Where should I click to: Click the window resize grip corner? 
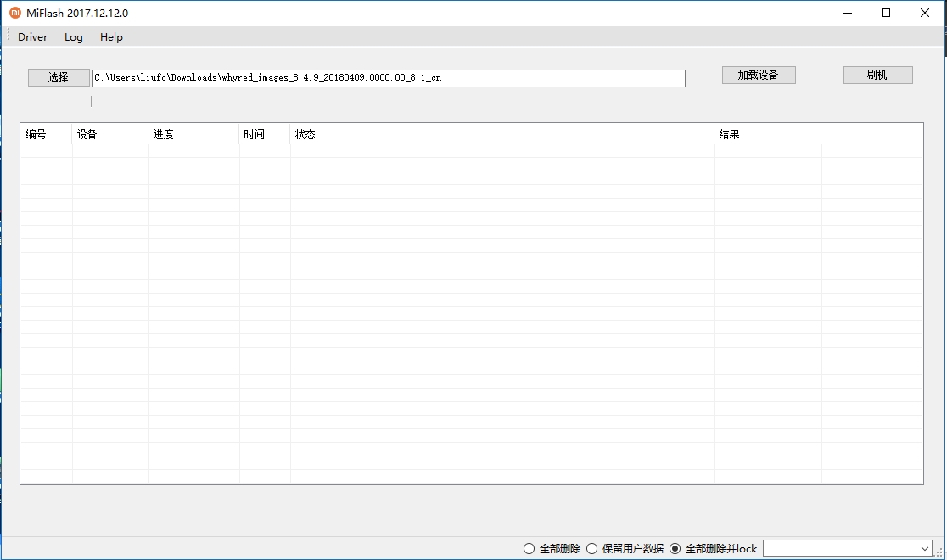[x=939, y=552]
